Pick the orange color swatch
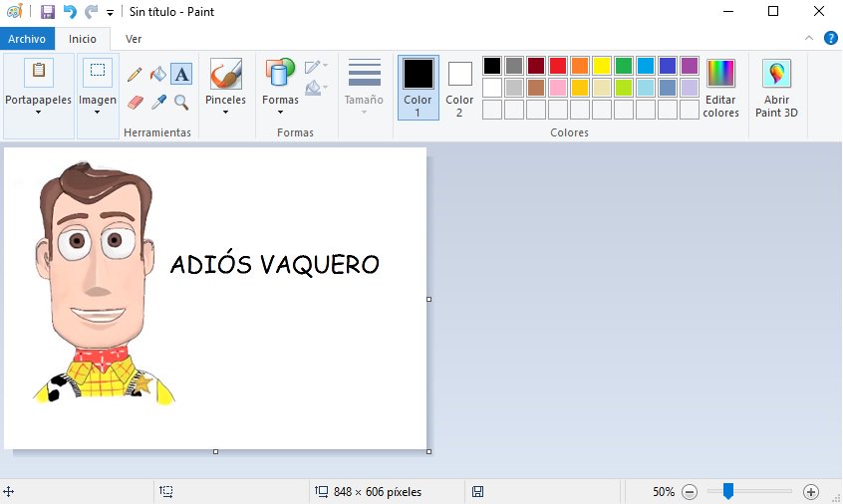 [580, 66]
